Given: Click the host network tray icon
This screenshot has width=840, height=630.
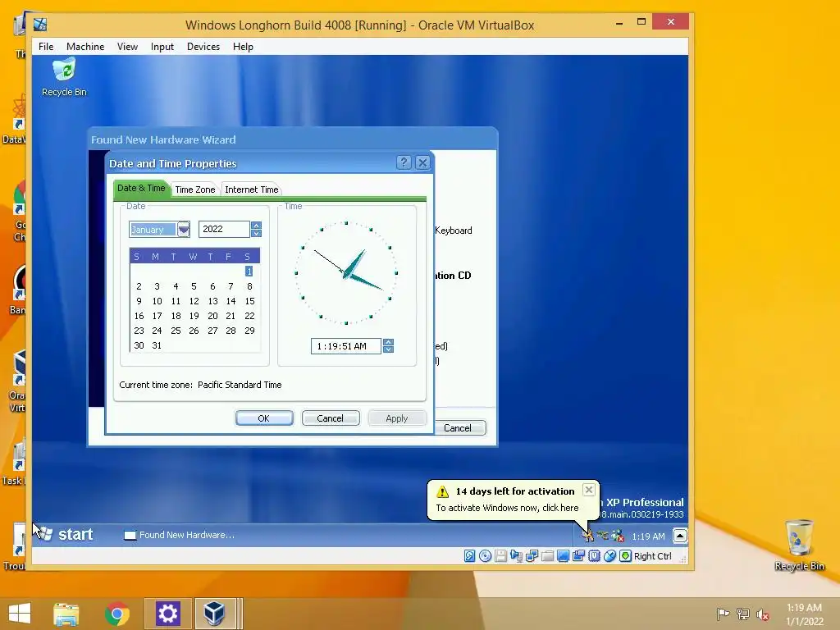Looking at the screenshot, I should click(743, 614).
